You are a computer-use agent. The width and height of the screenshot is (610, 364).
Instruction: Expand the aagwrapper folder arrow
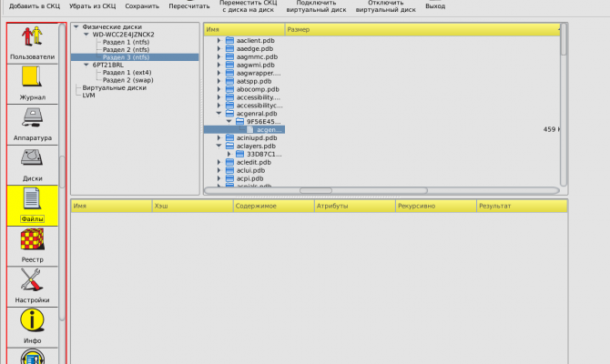(x=219, y=73)
